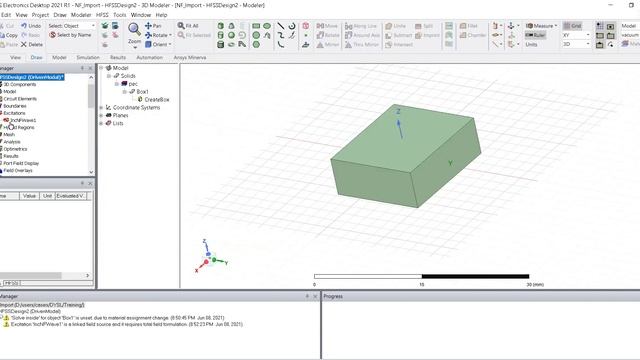Click the Select by Name icon
Image resolution: width=640 pixels, height=360 pixels.
tap(52, 35)
